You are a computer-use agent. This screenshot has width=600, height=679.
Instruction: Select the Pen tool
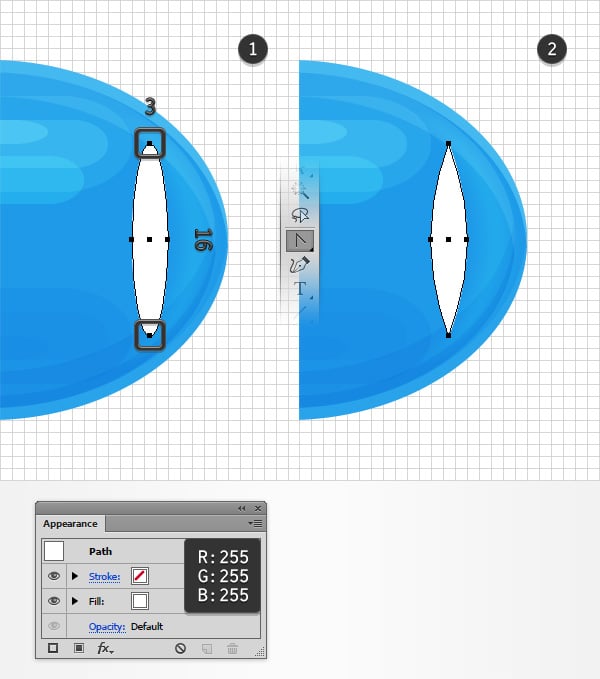coord(300,265)
